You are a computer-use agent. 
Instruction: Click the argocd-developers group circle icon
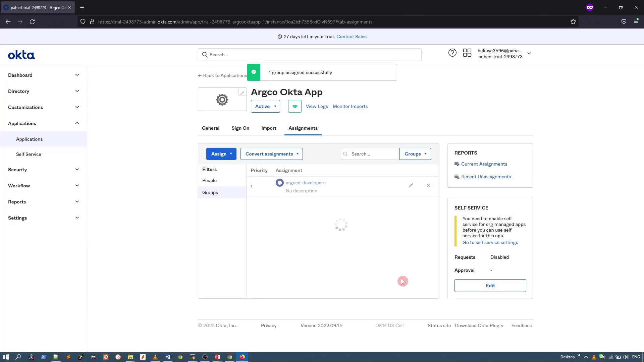point(279,183)
